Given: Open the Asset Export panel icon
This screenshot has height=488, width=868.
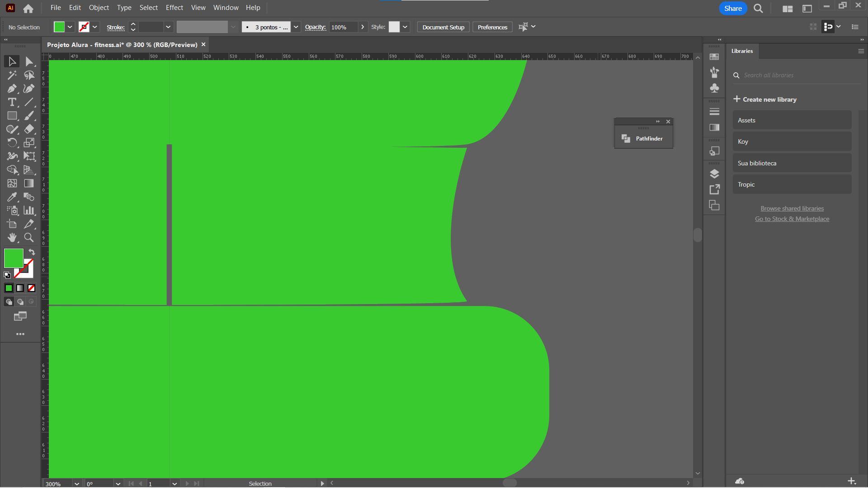Looking at the screenshot, I should pyautogui.click(x=714, y=190).
